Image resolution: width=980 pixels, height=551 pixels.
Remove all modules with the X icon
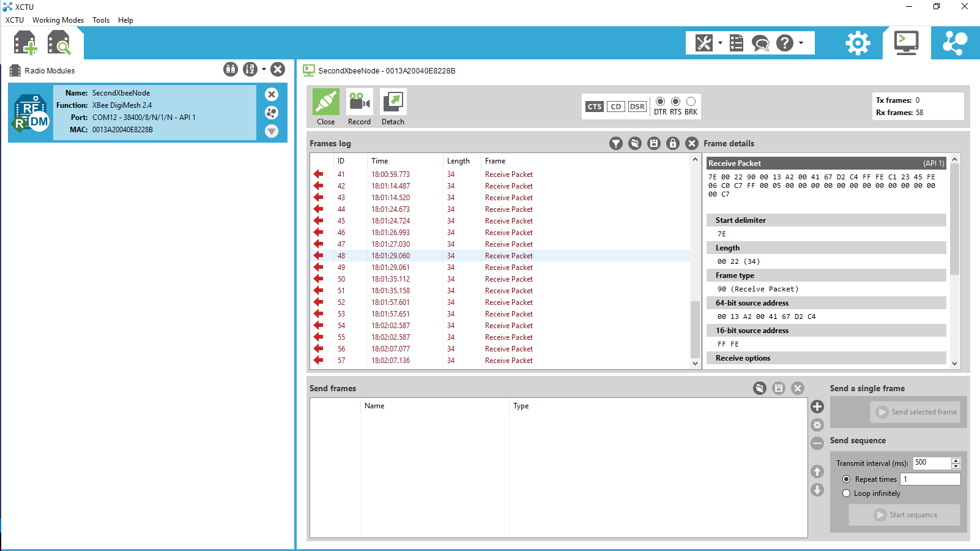278,69
